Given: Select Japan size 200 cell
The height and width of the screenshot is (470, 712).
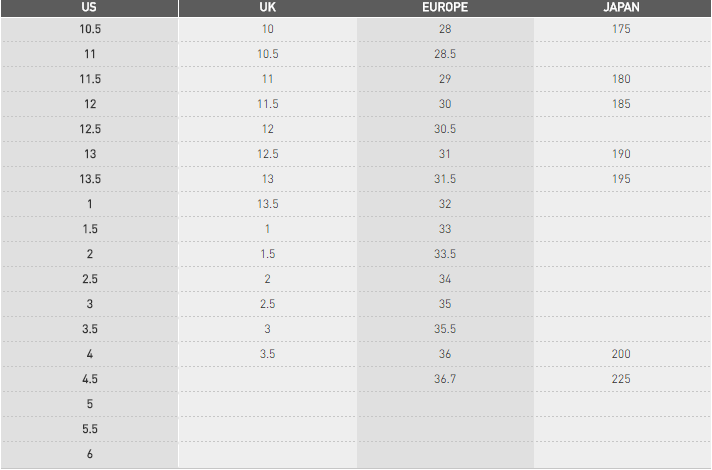Looking at the screenshot, I should pyautogui.click(x=622, y=354).
